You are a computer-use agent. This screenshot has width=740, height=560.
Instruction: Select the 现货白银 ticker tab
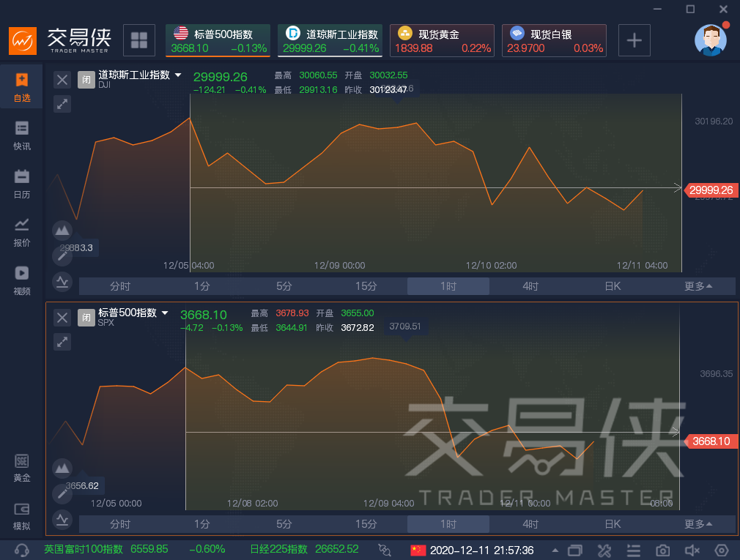554,40
